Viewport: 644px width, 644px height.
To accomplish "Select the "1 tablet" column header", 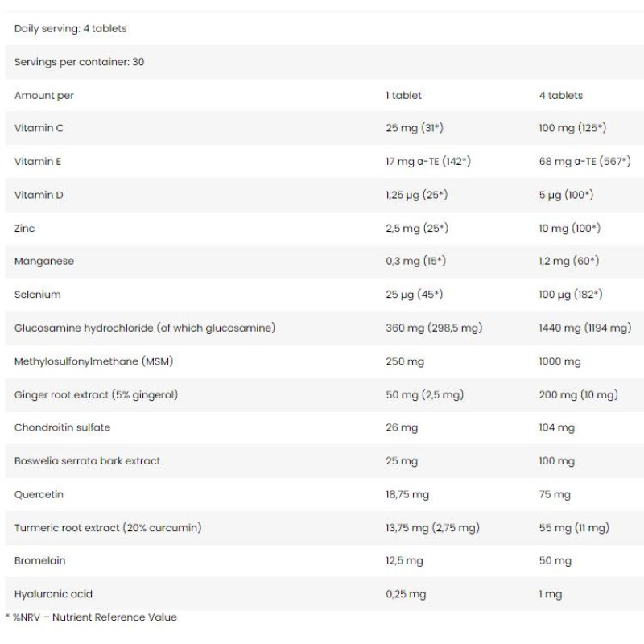I will pos(403,95).
